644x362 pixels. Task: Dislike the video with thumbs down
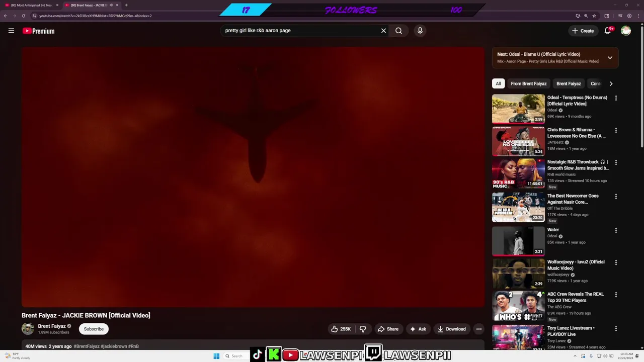click(x=363, y=329)
